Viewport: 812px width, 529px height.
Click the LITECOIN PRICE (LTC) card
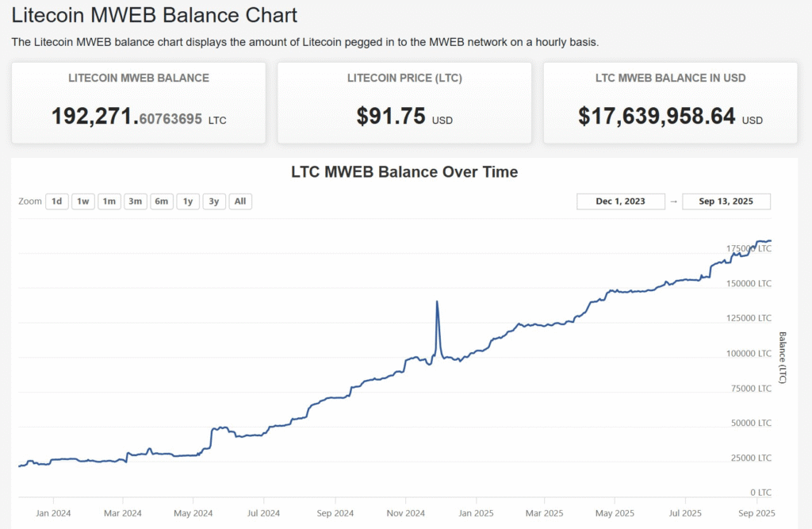[404, 102]
